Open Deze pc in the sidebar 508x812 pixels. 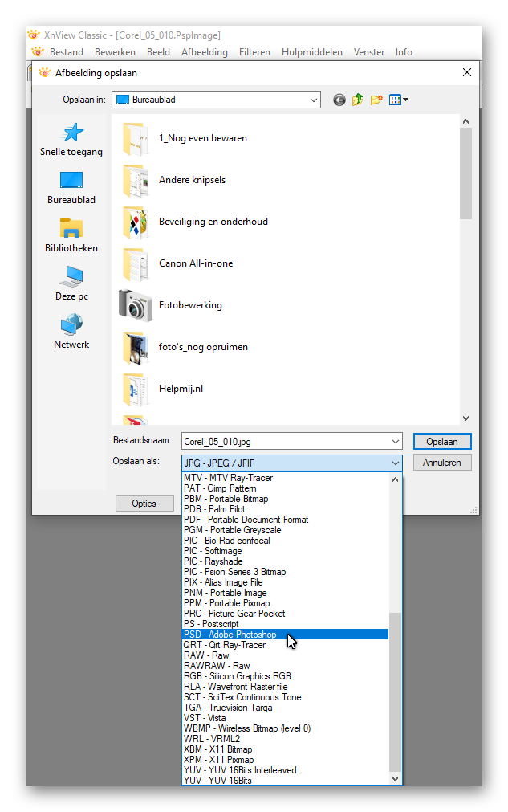(x=71, y=284)
